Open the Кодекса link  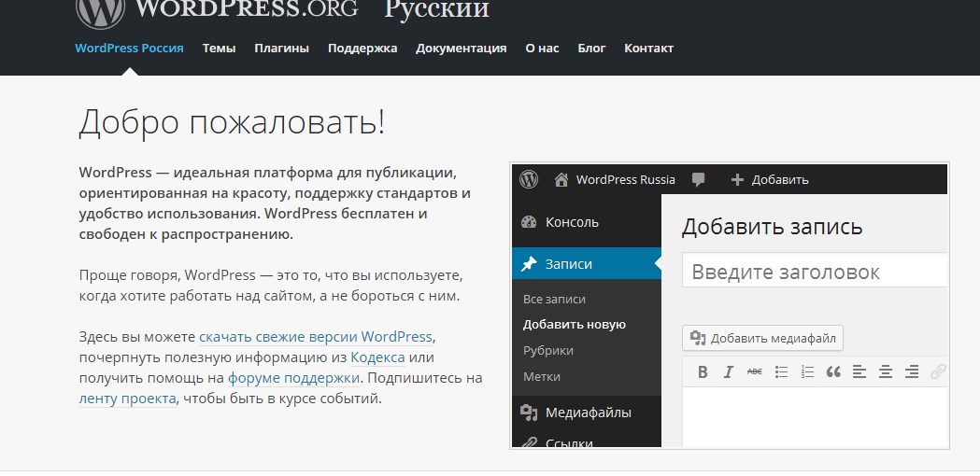(x=377, y=357)
